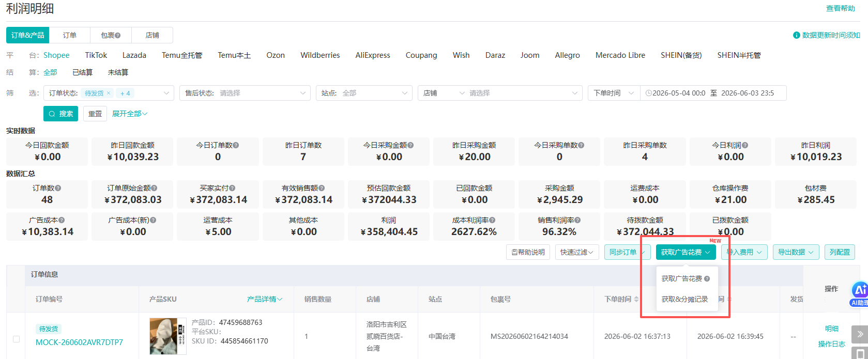Choose 获取&分摊记录 from the menu
This screenshot has height=359, width=868.
(684, 300)
